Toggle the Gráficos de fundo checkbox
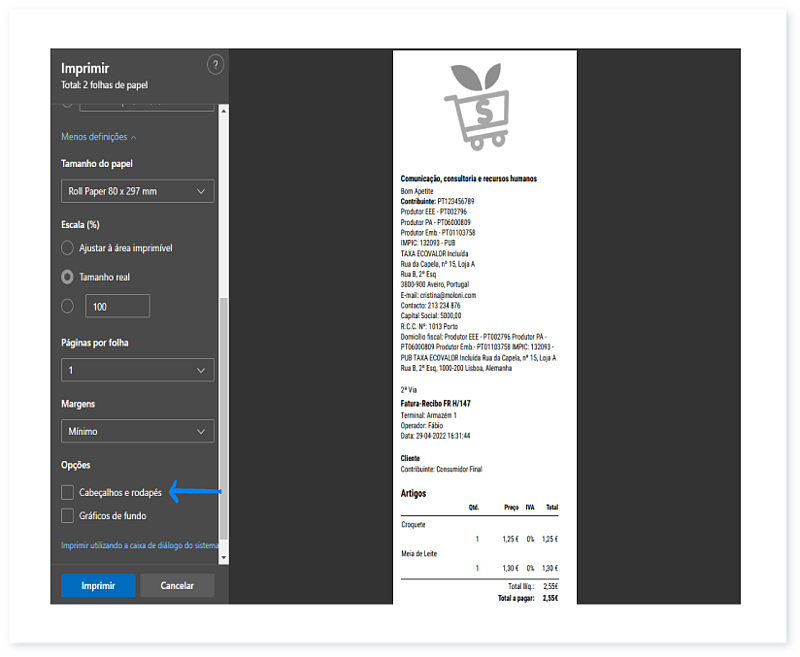 [x=68, y=516]
